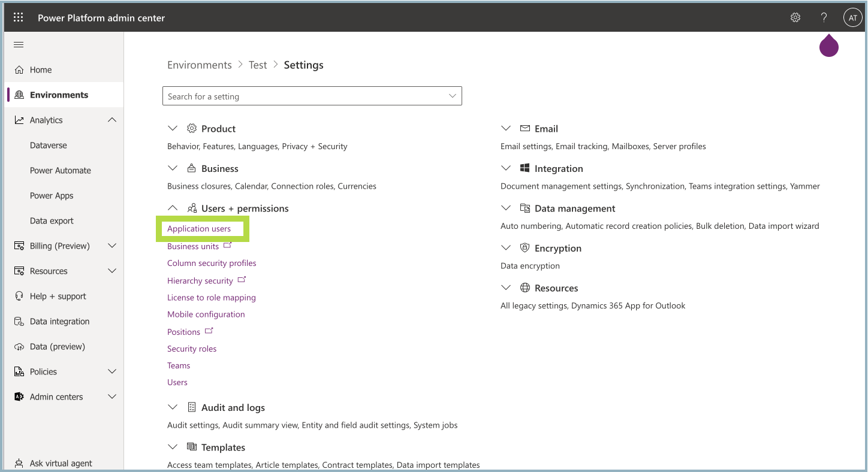Click the Audit and logs icon

(x=192, y=407)
